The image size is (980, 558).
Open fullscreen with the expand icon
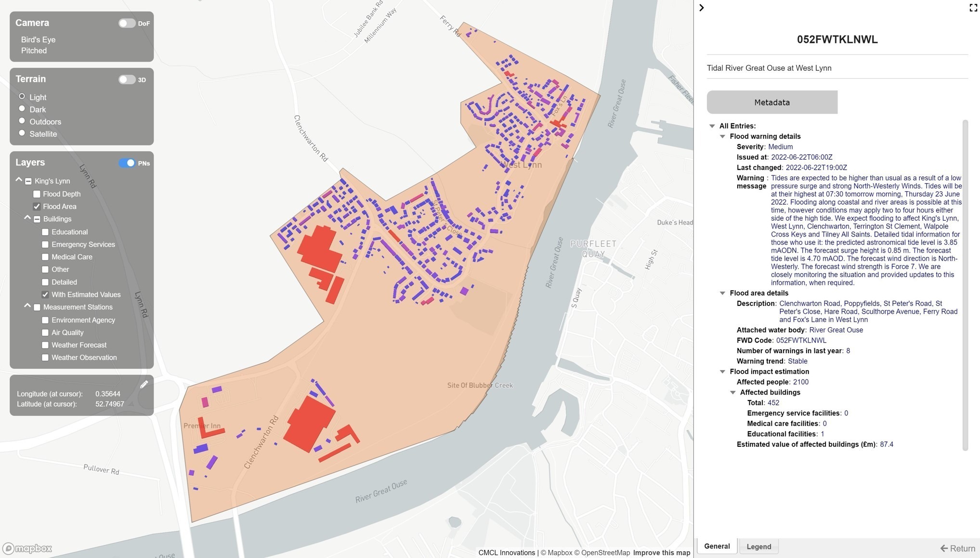[973, 8]
